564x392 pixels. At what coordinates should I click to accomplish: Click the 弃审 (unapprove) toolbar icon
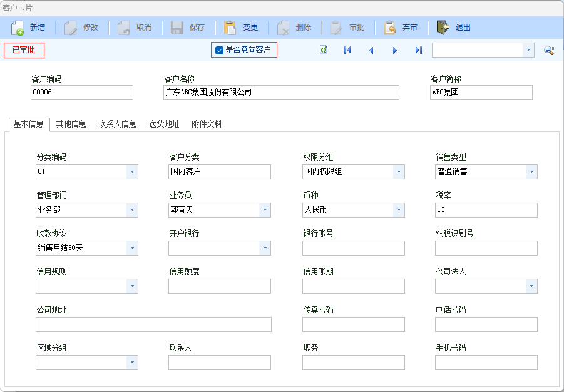click(x=390, y=28)
